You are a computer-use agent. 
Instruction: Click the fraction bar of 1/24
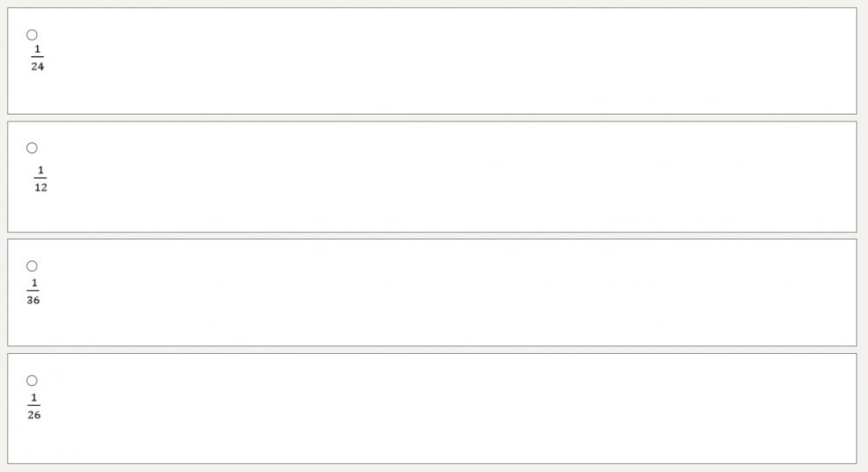point(37,57)
